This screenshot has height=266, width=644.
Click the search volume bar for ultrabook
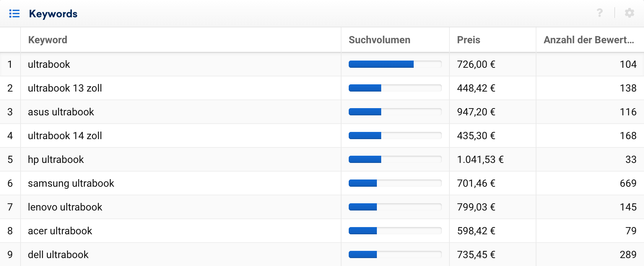click(x=395, y=64)
